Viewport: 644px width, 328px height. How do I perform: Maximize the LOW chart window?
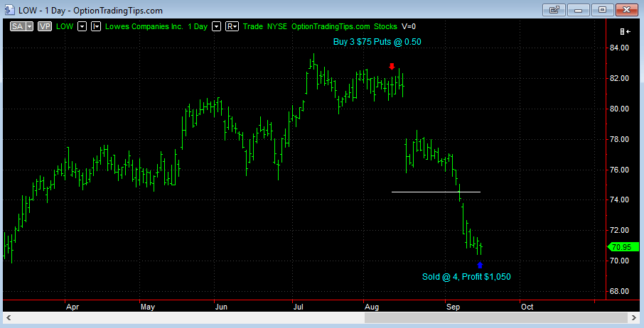pos(602,10)
